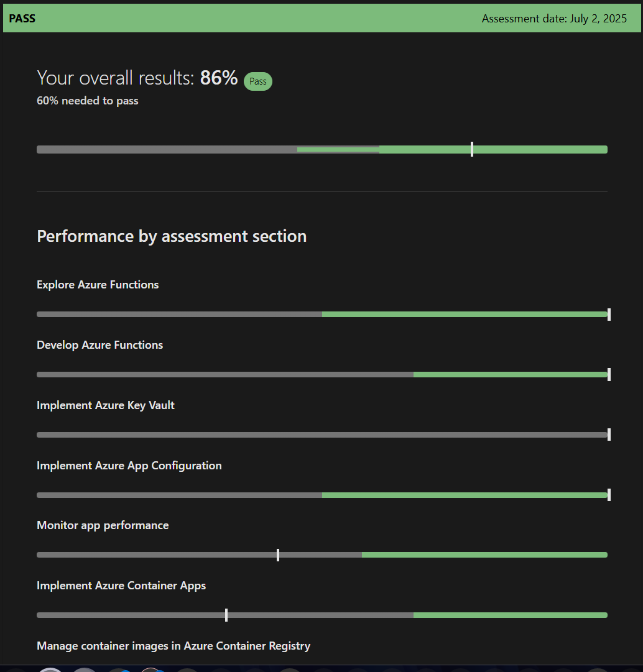Select the Monitor app performance section label

103,526
